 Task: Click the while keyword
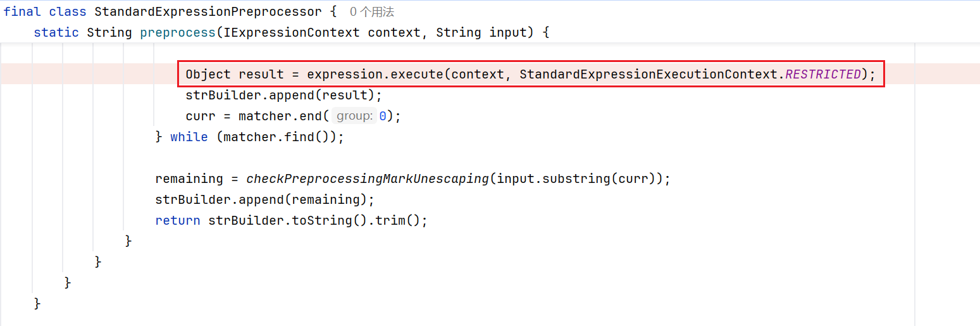coord(189,137)
